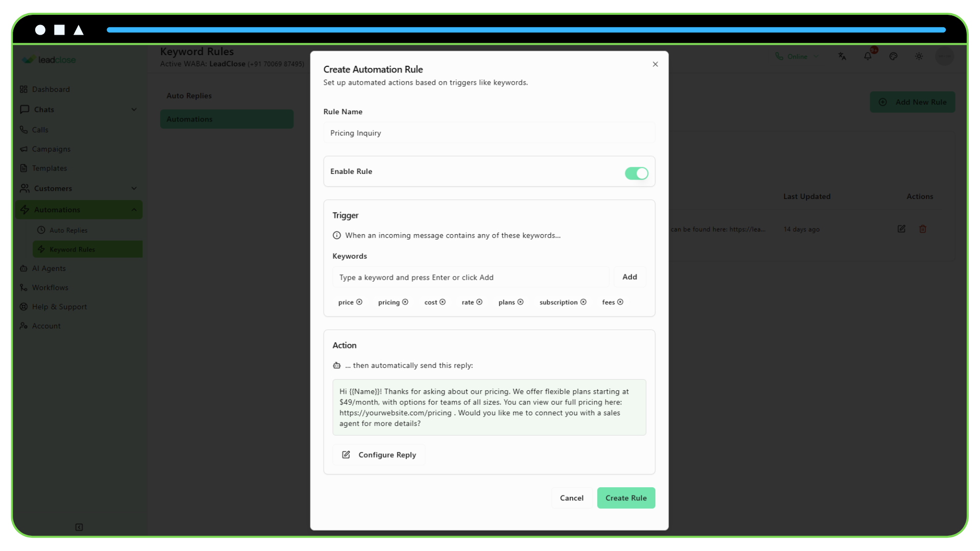Expand the Customers menu chevron
Image resolution: width=980 pixels, height=551 pixels.
(x=134, y=188)
